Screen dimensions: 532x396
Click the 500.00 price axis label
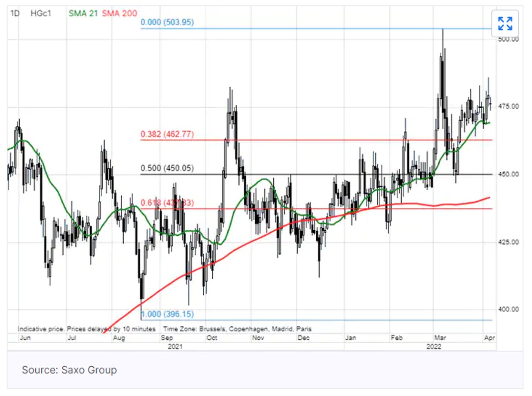tap(509, 39)
